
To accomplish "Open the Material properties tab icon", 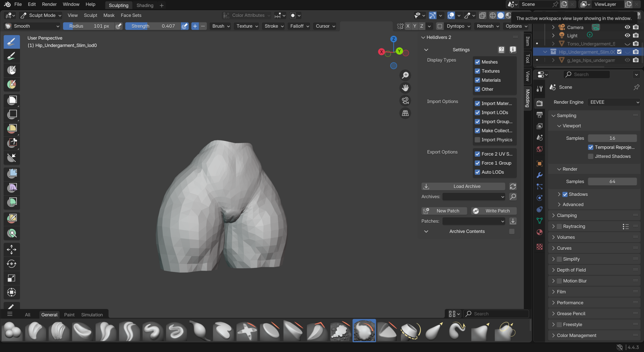I will pyautogui.click(x=540, y=232).
